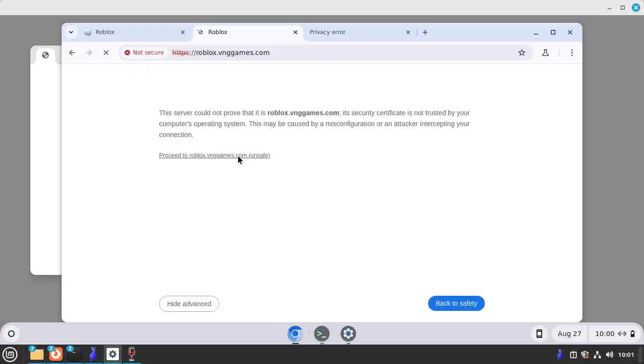Open the 10:00 status tray area
The width and height of the screenshot is (644, 364).
coord(614,334)
